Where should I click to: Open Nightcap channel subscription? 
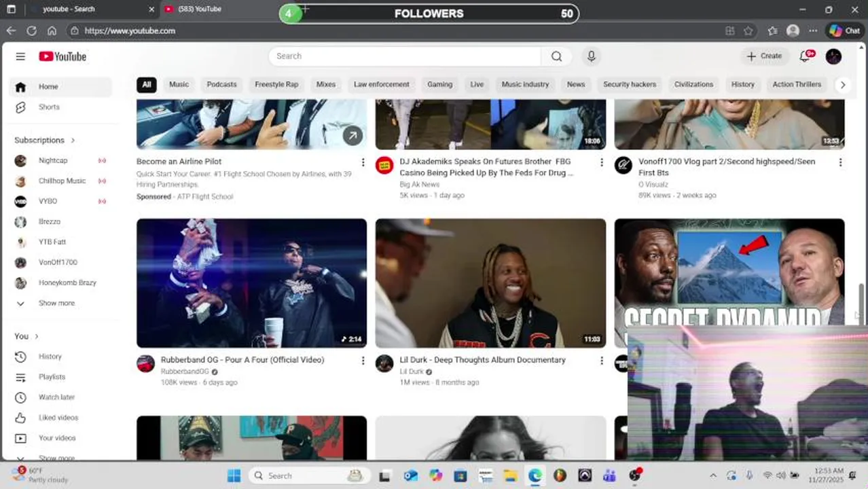61,160
